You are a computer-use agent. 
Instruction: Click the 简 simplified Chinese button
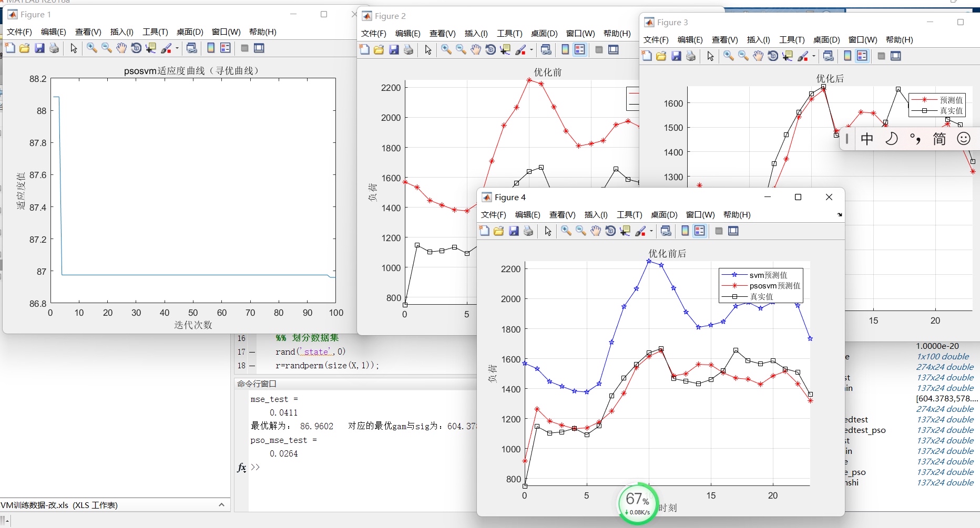click(x=940, y=139)
